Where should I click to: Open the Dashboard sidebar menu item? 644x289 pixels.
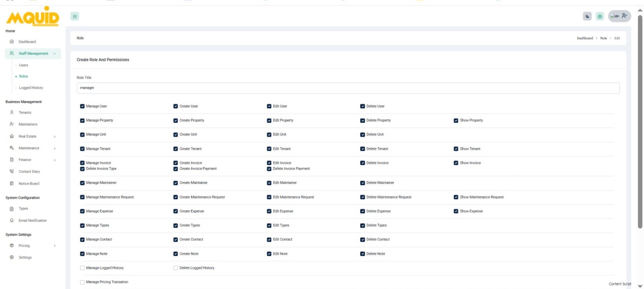point(27,41)
